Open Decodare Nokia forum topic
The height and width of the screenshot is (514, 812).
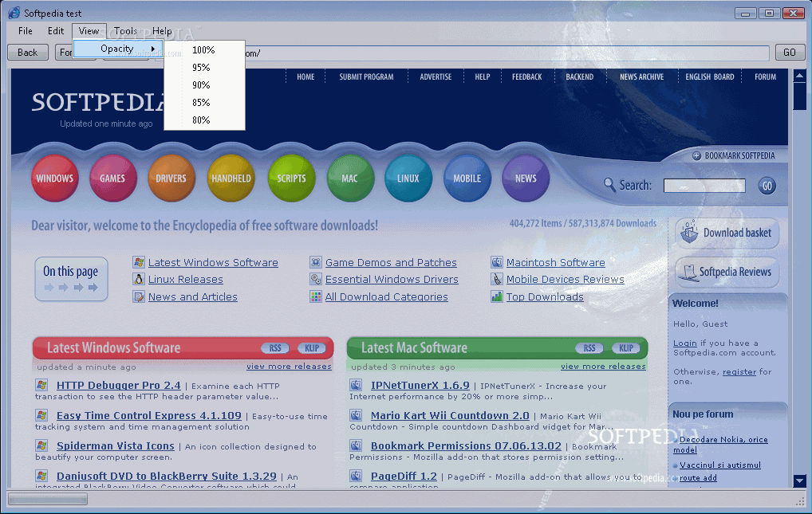click(x=720, y=444)
